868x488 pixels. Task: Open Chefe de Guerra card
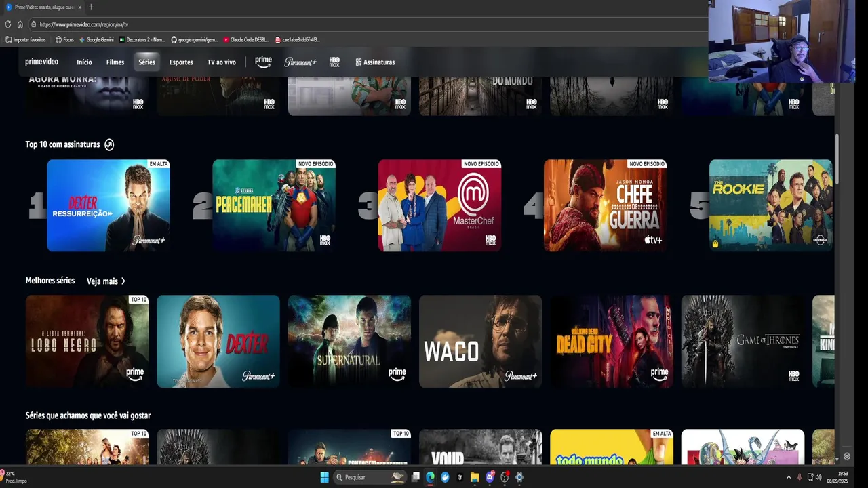click(x=605, y=205)
